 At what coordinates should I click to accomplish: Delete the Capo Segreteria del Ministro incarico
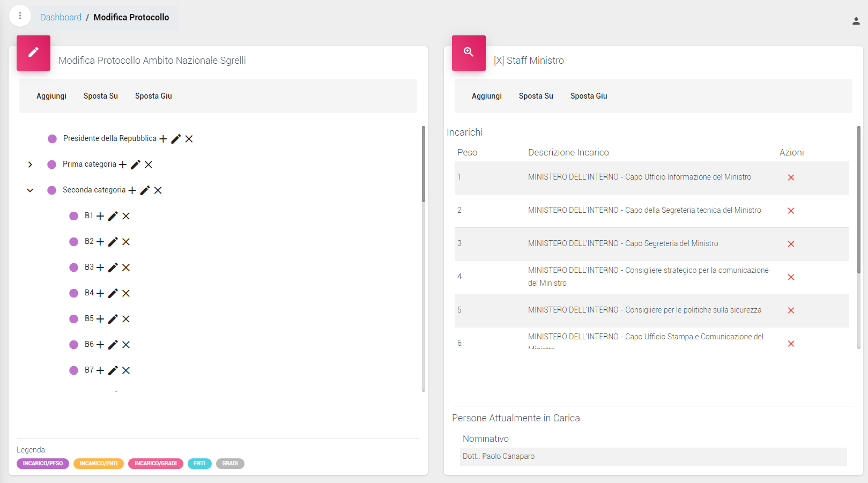pos(791,244)
